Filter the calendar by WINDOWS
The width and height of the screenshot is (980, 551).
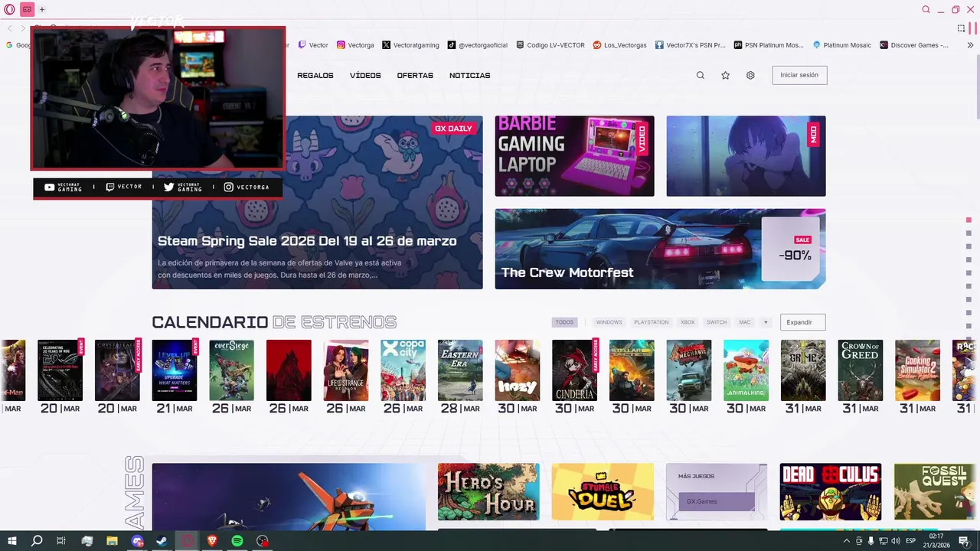[x=609, y=322]
